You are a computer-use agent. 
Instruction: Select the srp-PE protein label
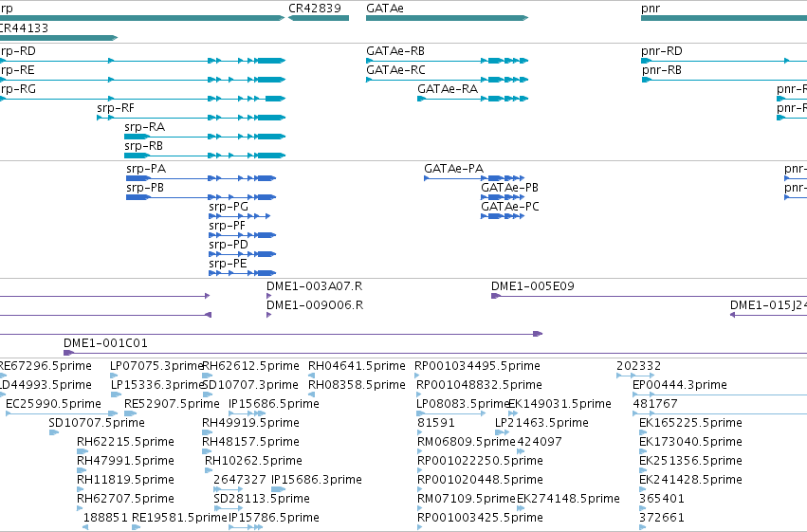pyautogui.click(x=228, y=264)
